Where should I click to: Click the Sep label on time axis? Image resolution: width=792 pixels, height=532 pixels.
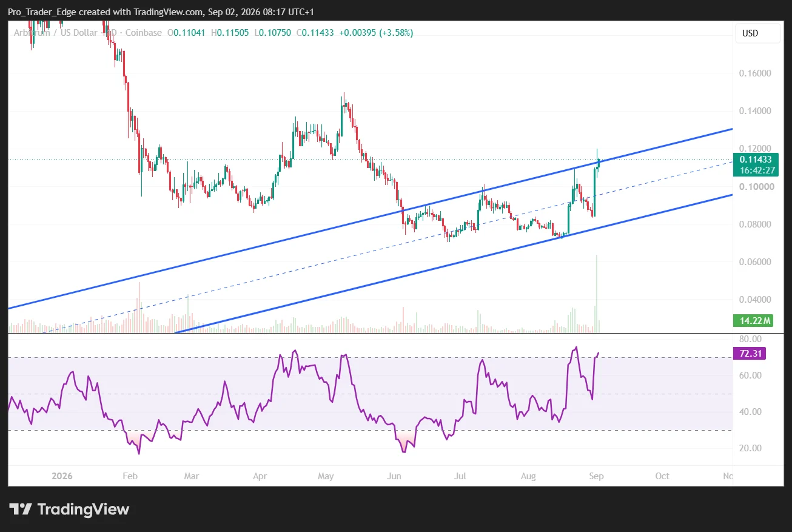[596, 476]
